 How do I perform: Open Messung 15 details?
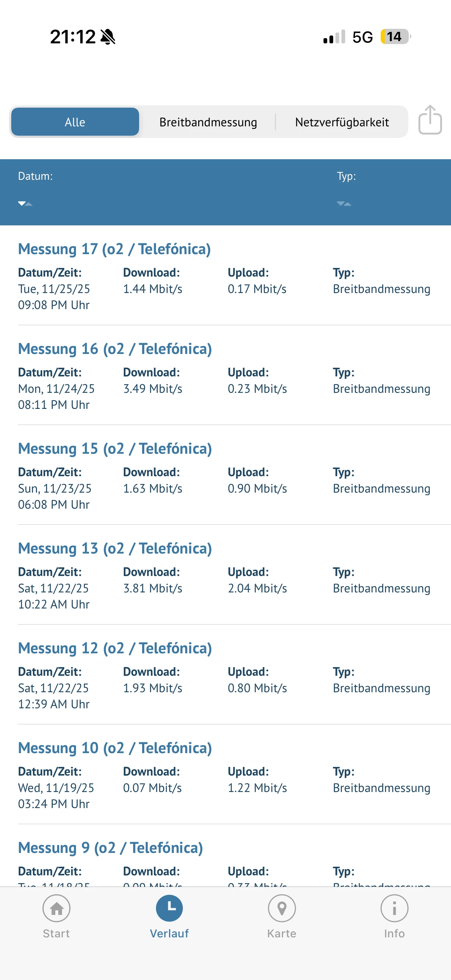pyautogui.click(x=115, y=449)
